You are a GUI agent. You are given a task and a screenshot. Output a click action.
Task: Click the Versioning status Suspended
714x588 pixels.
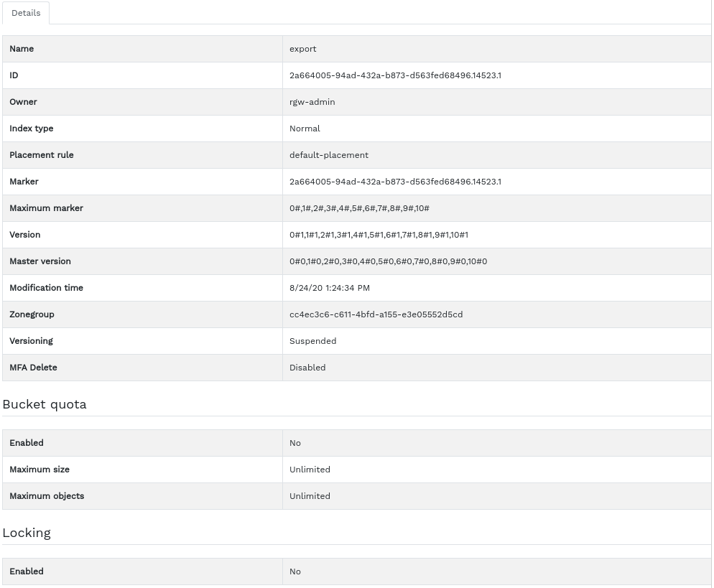point(312,341)
